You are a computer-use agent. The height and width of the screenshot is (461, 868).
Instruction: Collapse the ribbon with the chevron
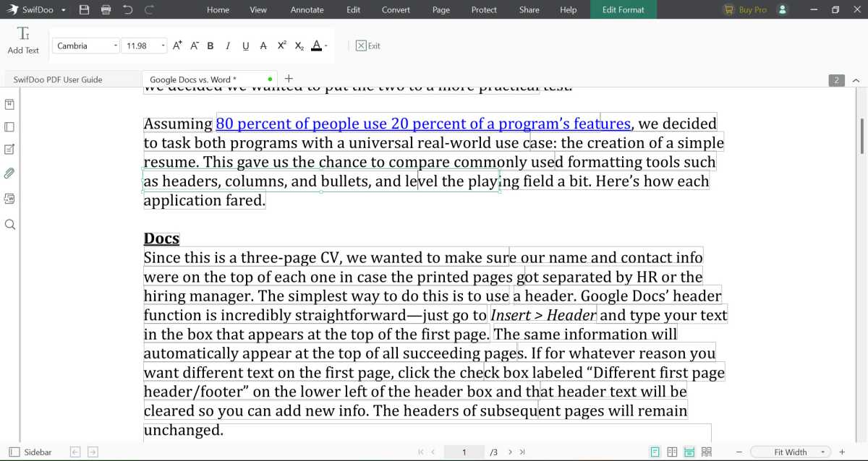pyautogui.click(x=856, y=80)
